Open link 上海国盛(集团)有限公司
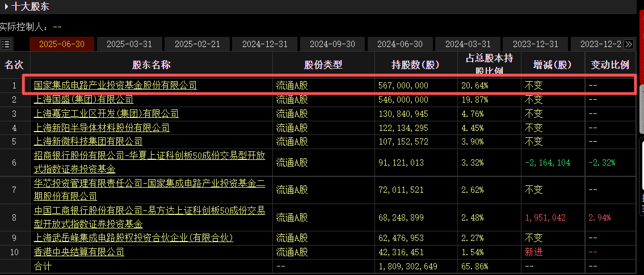 (84, 99)
